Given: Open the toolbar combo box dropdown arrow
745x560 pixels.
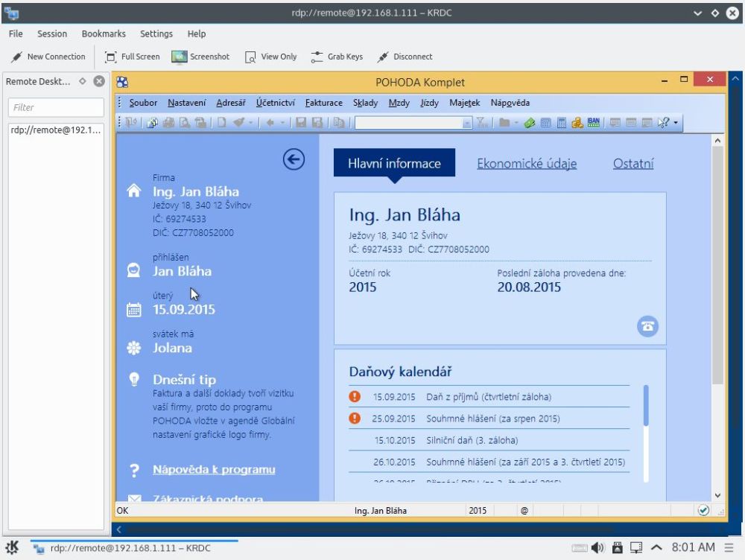Looking at the screenshot, I should (467, 123).
